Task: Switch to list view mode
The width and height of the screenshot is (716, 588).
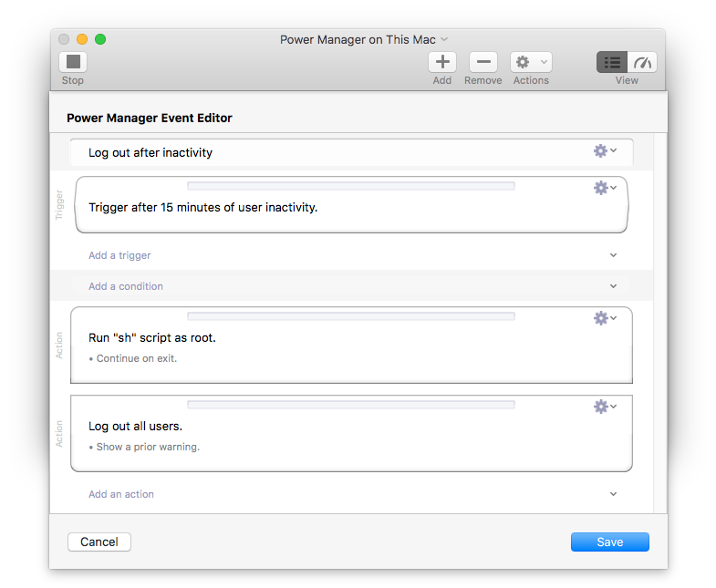Action: 612,62
